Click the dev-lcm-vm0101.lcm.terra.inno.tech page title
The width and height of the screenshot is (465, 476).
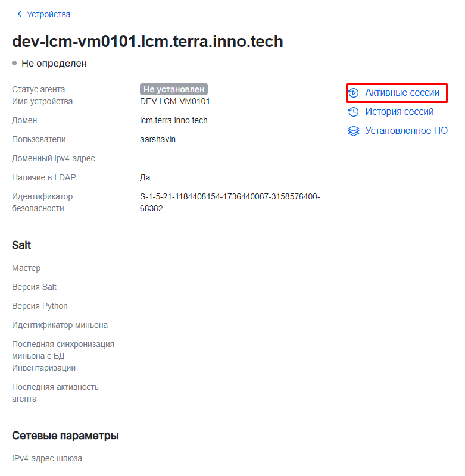coord(148,41)
